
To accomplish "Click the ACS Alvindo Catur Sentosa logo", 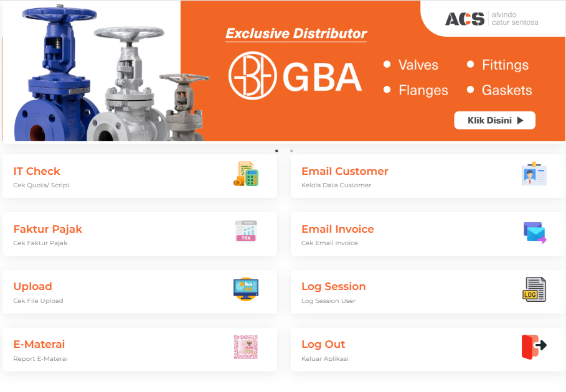I will tap(491, 19).
